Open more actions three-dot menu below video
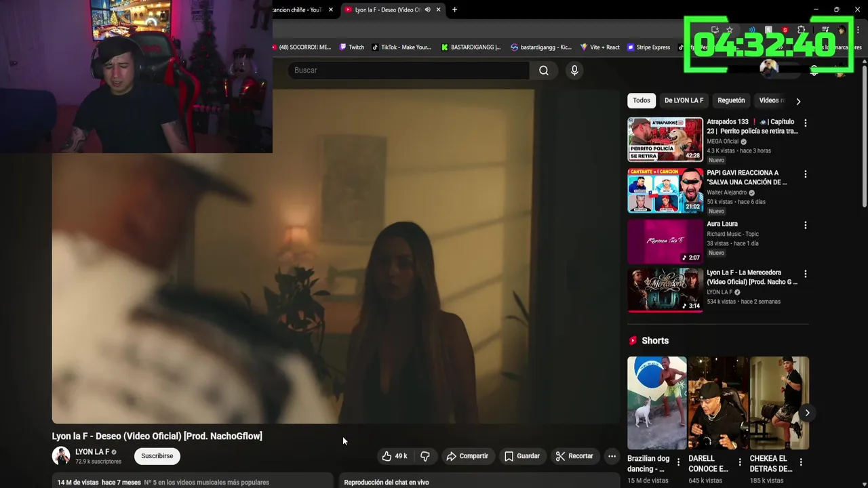Viewport: 868px width, 488px height. [x=612, y=456]
